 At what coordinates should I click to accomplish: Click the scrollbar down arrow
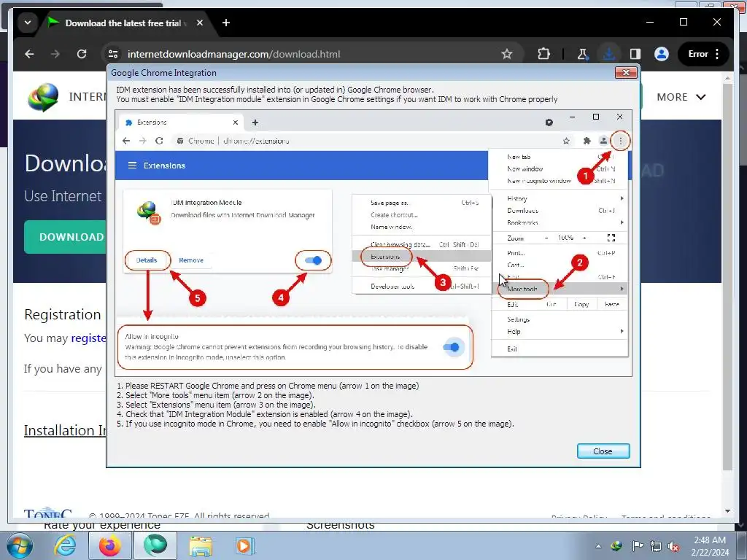click(727, 511)
